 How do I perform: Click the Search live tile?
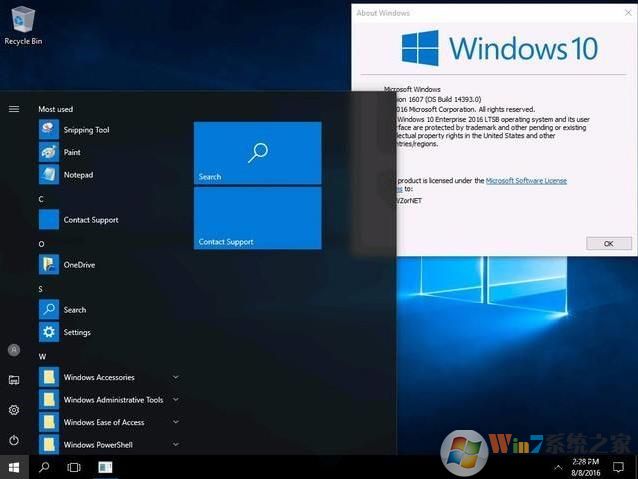(257, 153)
